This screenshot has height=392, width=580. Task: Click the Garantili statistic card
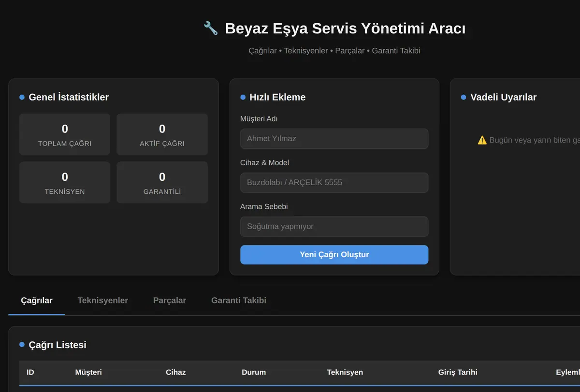tap(162, 182)
